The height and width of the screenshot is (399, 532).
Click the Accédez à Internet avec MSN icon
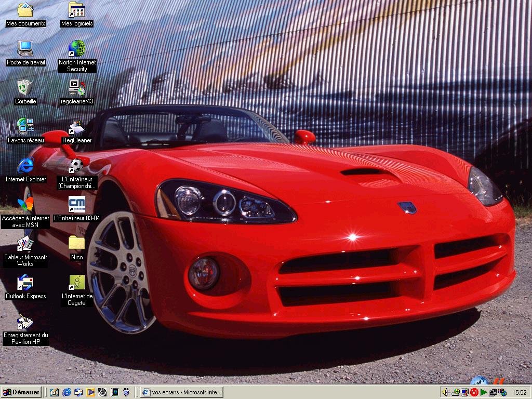coord(25,205)
